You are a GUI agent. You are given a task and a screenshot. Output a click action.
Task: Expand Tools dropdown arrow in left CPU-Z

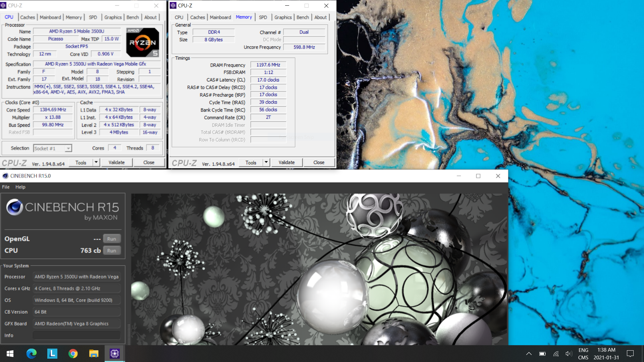(x=96, y=163)
